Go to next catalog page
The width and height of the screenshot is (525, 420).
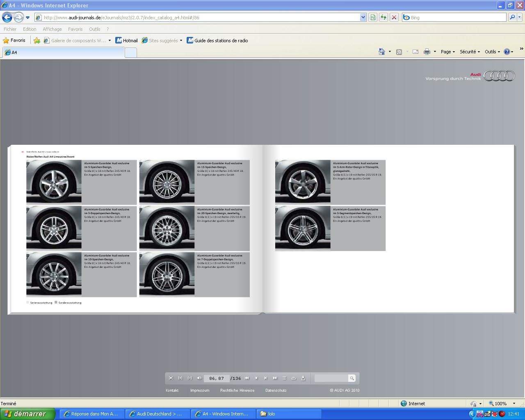pyautogui.click(x=265, y=378)
